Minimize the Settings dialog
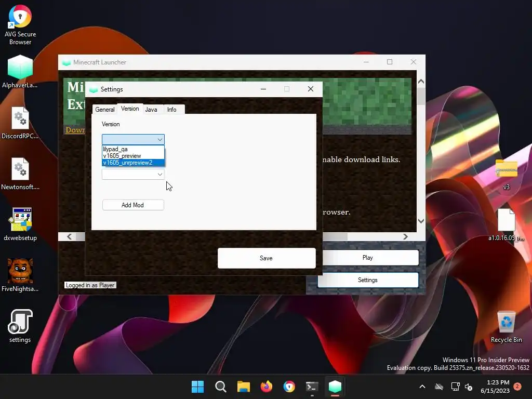Screen dimensions: 532x399 pos(263,89)
